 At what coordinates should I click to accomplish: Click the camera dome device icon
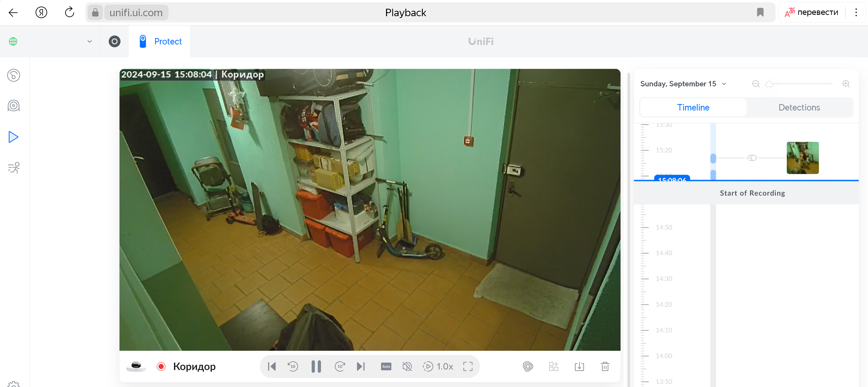coord(136,366)
